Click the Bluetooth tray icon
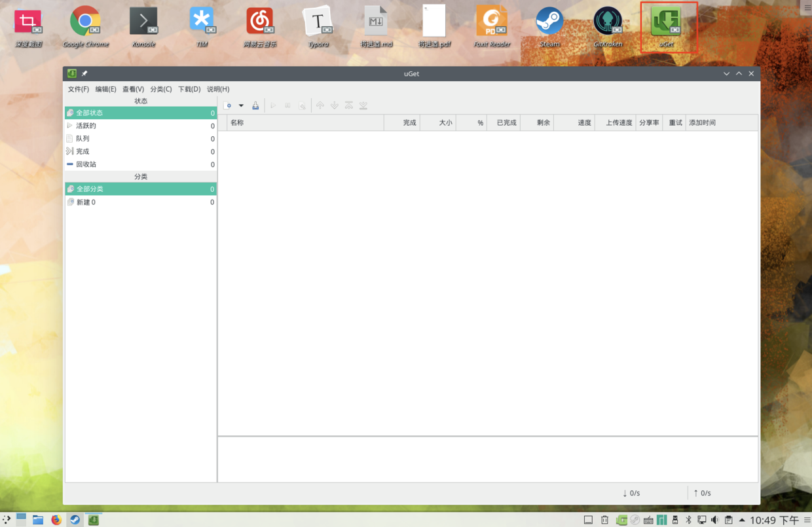The width and height of the screenshot is (812, 527). coord(688,520)
